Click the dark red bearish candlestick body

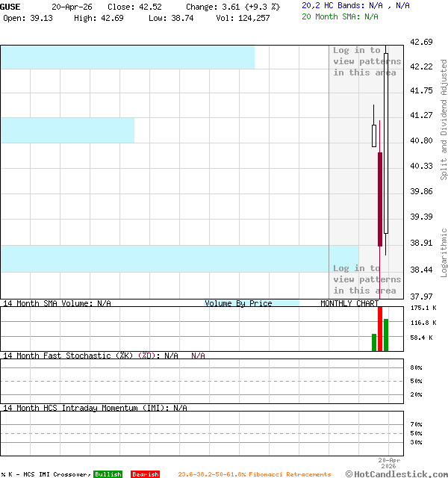click(x=380, y=199)
